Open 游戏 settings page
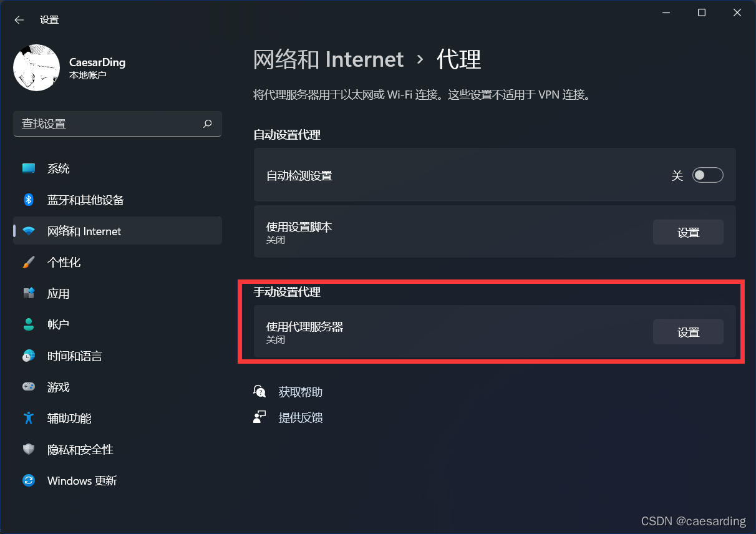The width and height of the screenshot is (756, 534). point(117,387)
